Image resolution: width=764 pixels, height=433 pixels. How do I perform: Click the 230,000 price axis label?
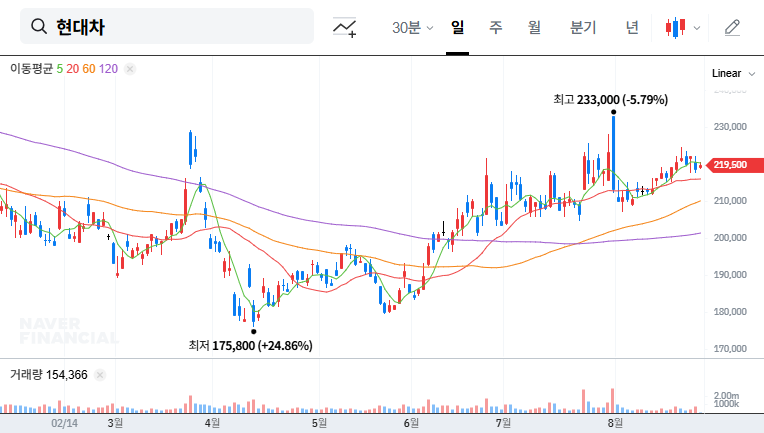(730, 127)
